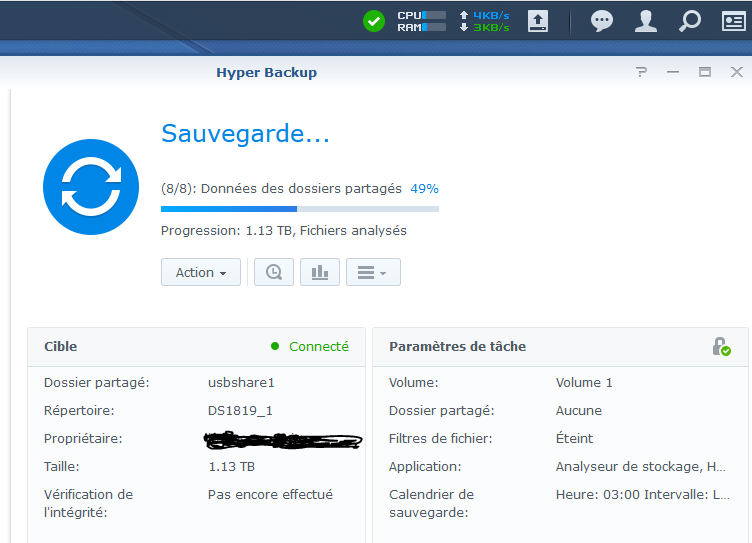
Task: Open the notifications speech bubble icon
Action: click(x=601, y=21)
